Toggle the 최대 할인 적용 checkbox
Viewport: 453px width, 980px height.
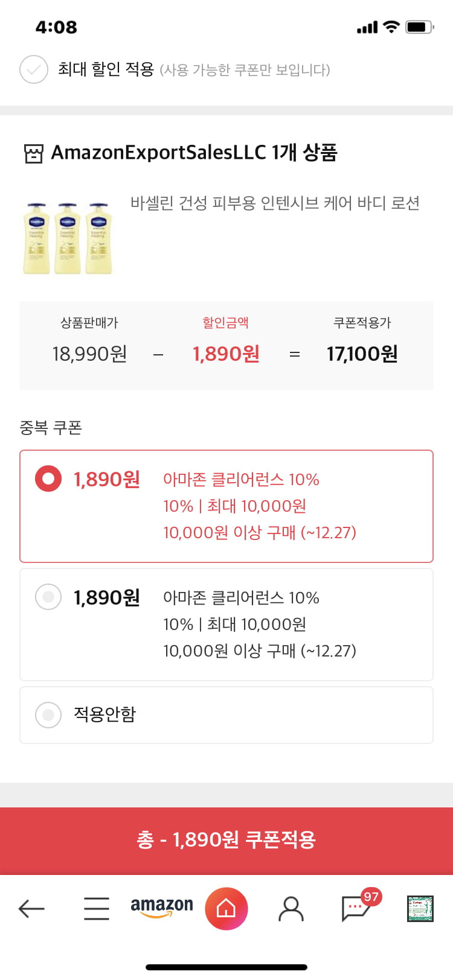point(34,69)
